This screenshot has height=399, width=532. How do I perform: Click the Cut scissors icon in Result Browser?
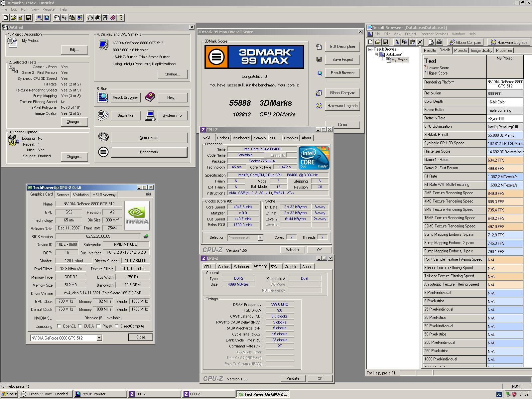397,42
